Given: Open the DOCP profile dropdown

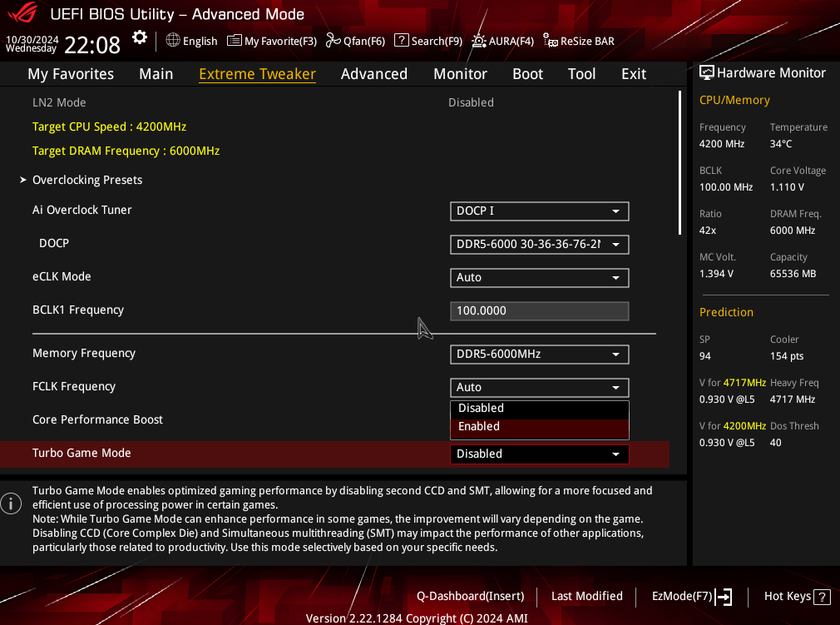Looking at the screenshot, I should (x=540, y=245).
